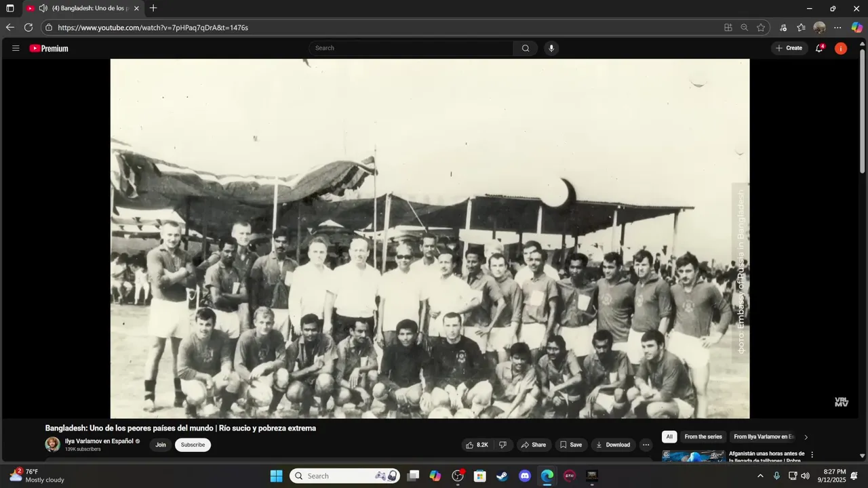Viewport: 868px width, 488px height.
Task: Click the YouTube search magnifier button
Action: 526,48
